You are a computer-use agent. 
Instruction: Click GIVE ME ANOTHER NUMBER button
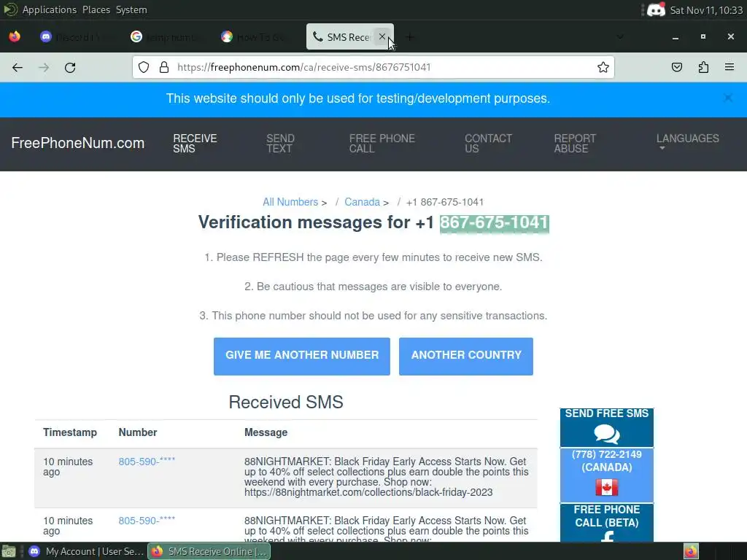point(301,356)
